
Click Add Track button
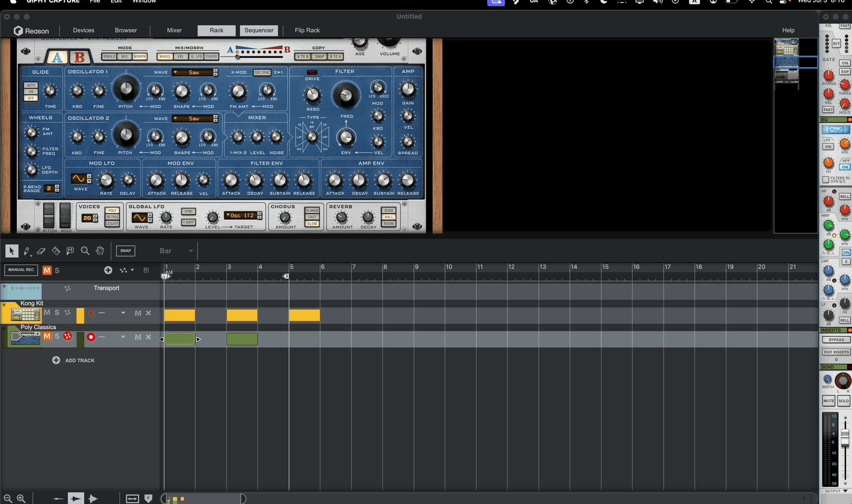pos(74,360)
